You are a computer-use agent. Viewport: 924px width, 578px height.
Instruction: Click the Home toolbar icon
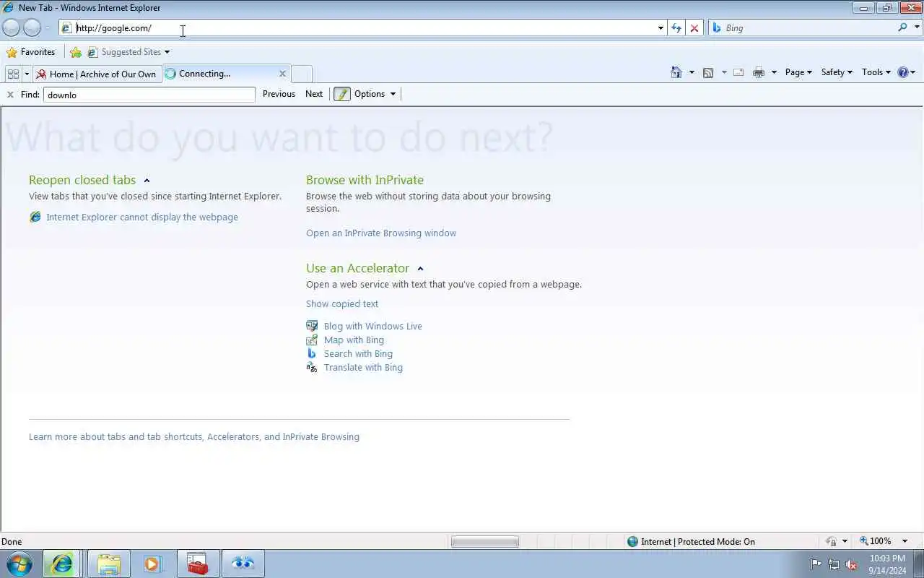(x=676, y=72)
